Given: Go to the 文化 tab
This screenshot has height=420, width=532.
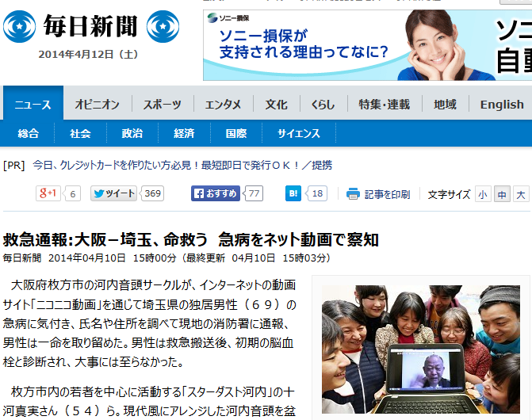Looking at the screenshot, I should click(277, 104).
